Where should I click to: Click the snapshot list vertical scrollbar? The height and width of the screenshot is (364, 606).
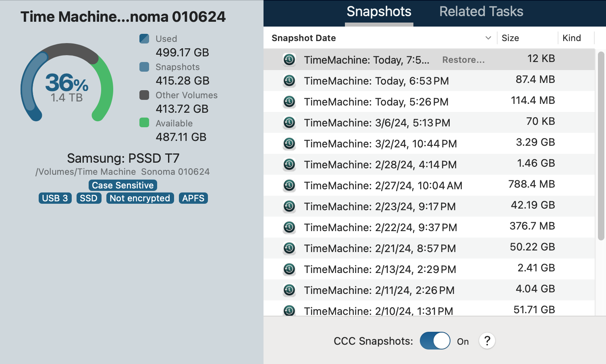click(601, 146)
